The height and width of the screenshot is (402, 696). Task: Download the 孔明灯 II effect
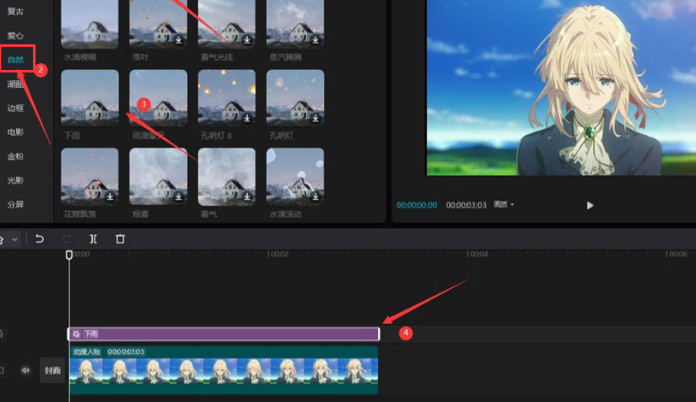point(247,118)
